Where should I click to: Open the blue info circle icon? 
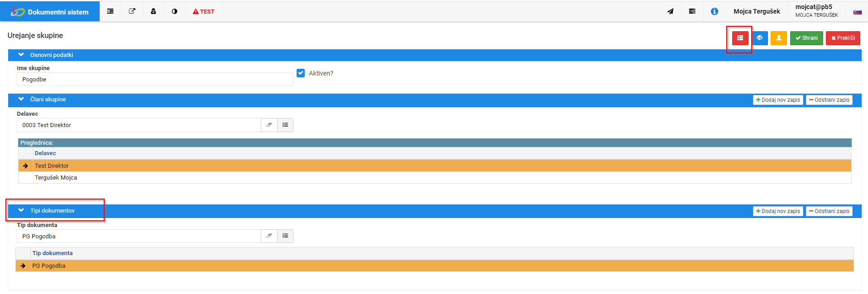(x=715, y=11)
